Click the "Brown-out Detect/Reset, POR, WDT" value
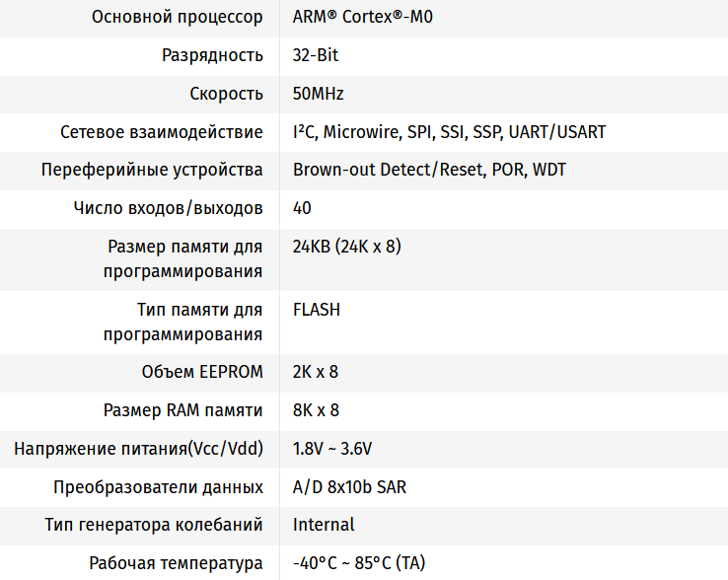This screenshot has width=728, height=580. 429,170
